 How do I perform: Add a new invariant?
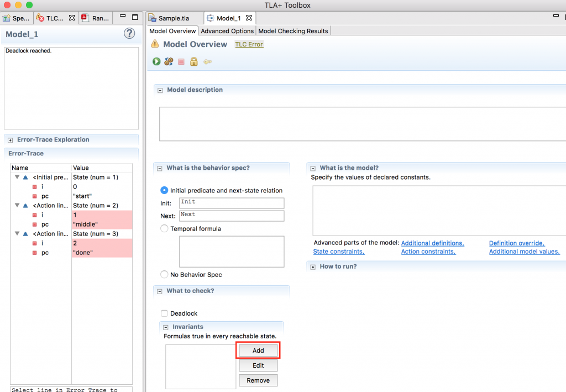pos(258,351)
